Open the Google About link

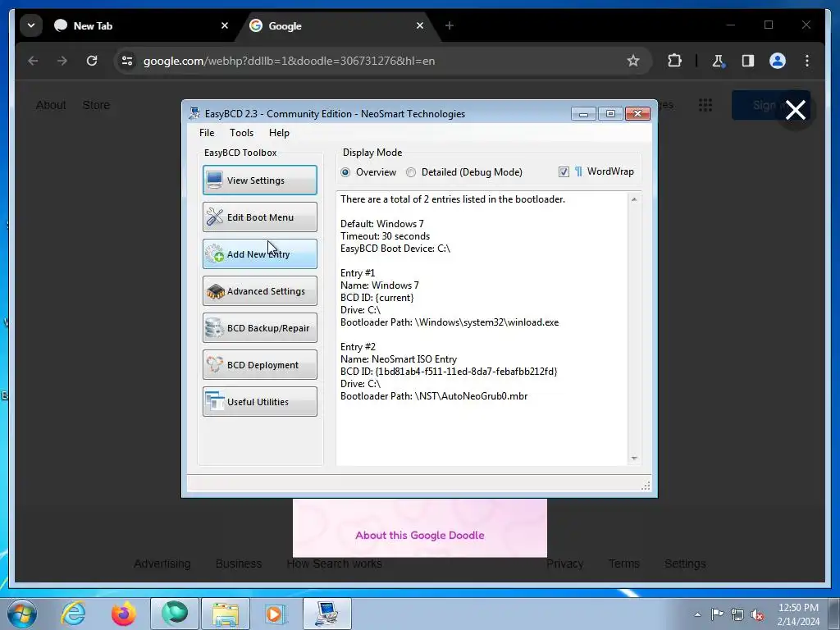[51, 105]
